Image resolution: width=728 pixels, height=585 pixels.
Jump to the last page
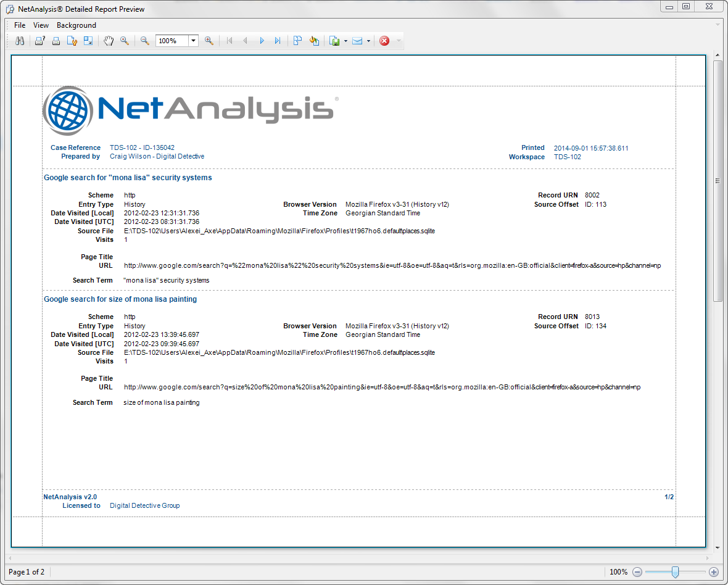click(278, 41)
